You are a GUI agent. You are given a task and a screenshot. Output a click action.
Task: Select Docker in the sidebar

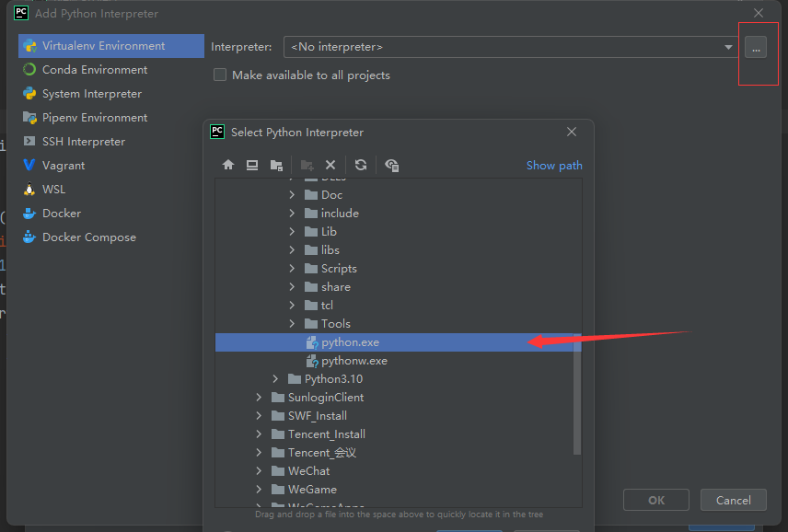coord(111,213)
